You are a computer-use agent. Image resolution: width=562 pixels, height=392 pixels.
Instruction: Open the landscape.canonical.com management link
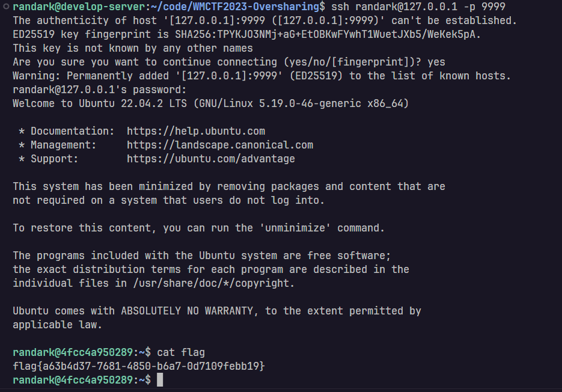pyautogui.click(x=220, y=145)
